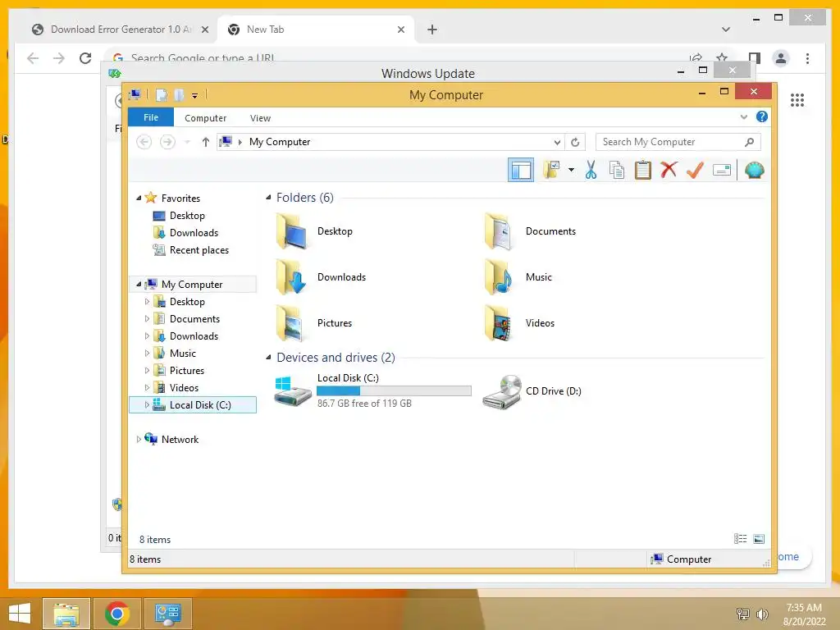Open Chrome profile avatar button
Image resolution: width=840 pixels, height=630 pixels.
coord(781,58)
